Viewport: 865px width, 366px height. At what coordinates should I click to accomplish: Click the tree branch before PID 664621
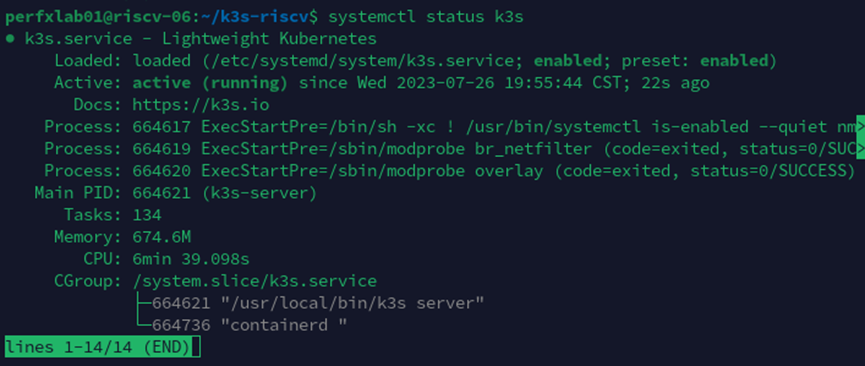(142, 303)
